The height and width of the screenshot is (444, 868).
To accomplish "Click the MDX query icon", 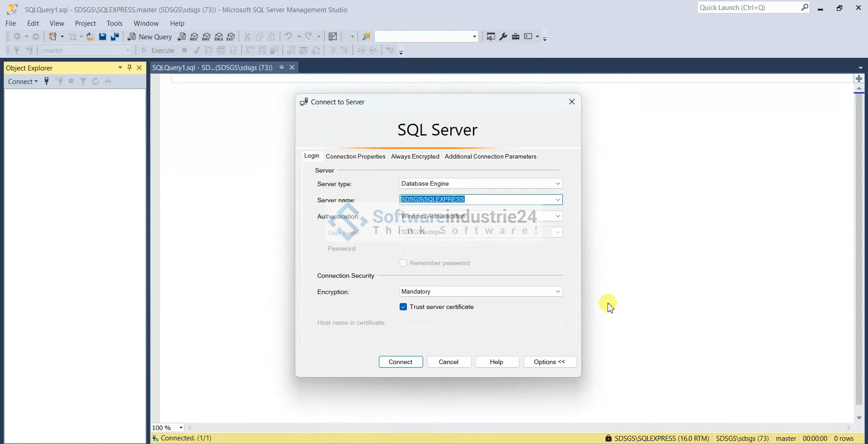I will (194, 37).
